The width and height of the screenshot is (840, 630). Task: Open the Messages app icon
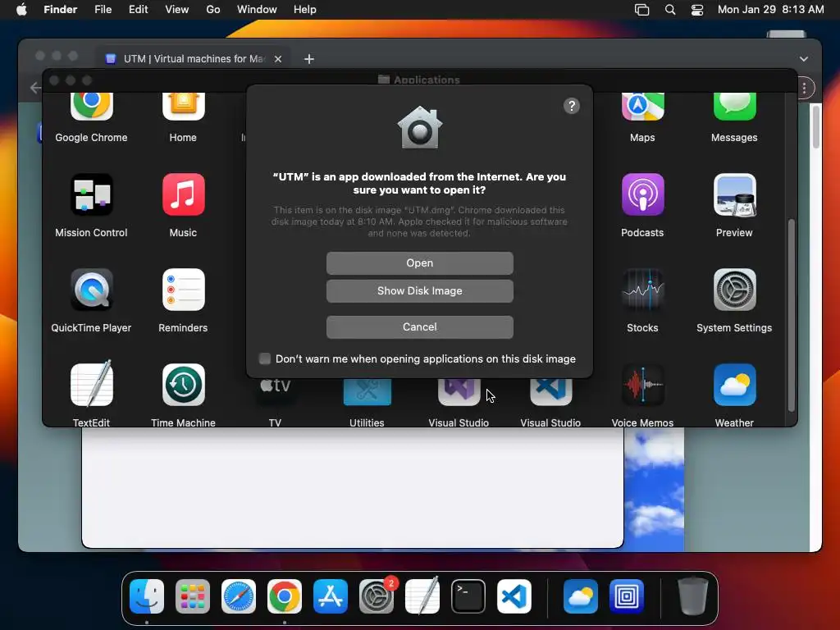click(734, 107)
